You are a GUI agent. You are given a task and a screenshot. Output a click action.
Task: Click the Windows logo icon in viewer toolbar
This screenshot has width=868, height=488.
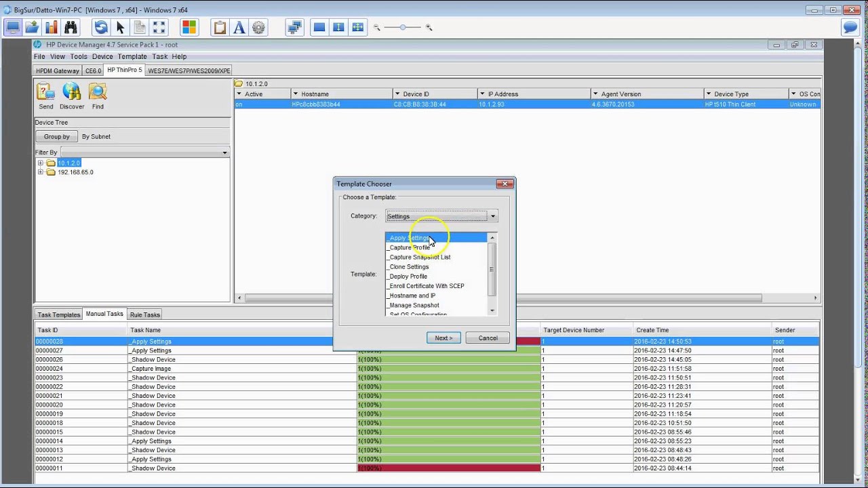coord(189,27)
